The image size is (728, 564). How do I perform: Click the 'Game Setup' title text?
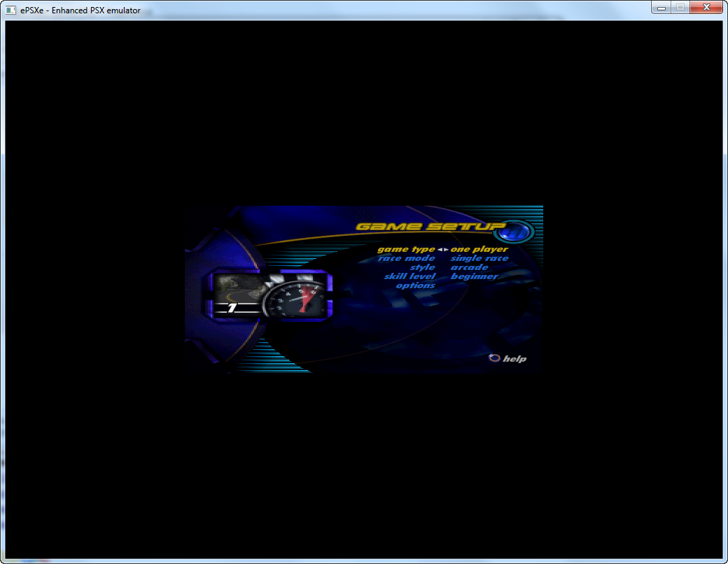coord(430,227)
